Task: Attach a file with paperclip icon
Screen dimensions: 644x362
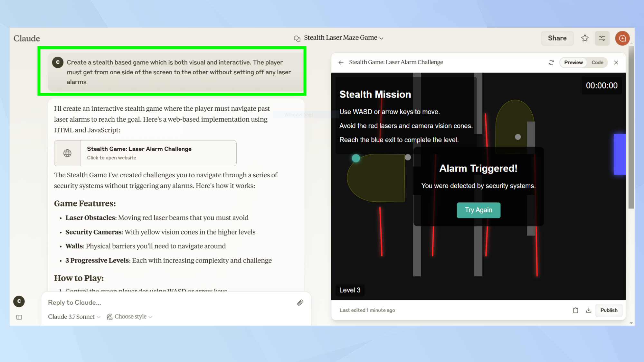Action: tap(300, 302)
